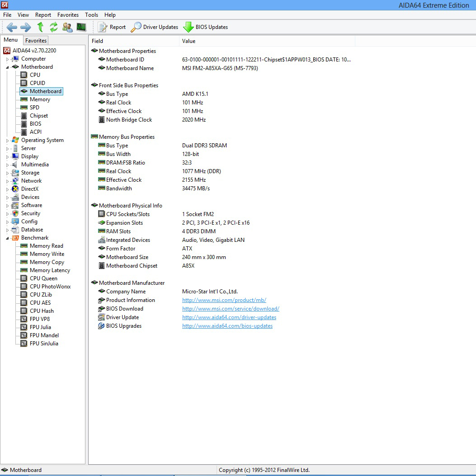Expand the Computer tree node
476x476 pixels.
[x=8, y=59]
